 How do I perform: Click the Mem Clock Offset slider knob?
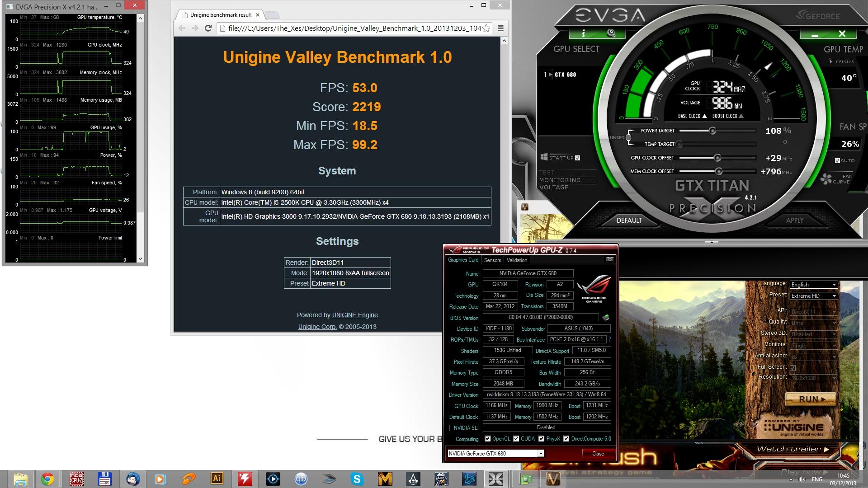718,171
